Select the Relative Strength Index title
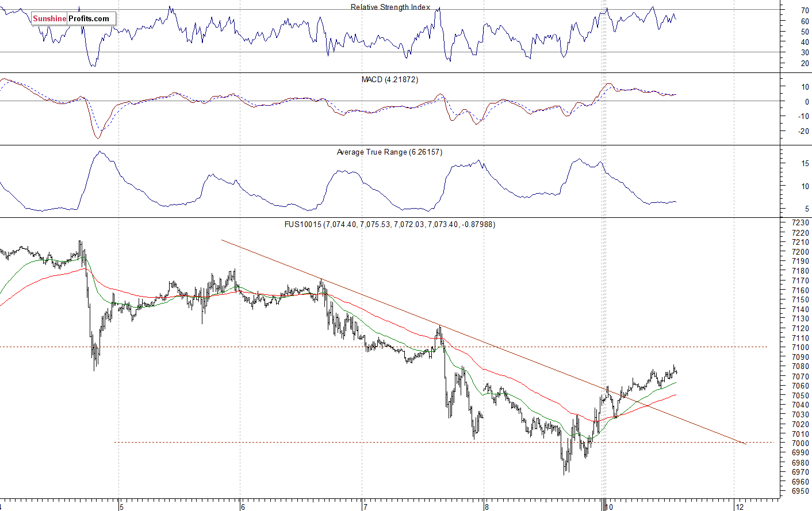Image resolution: width=812 pixels, height=511 pixels. [390, 7]
